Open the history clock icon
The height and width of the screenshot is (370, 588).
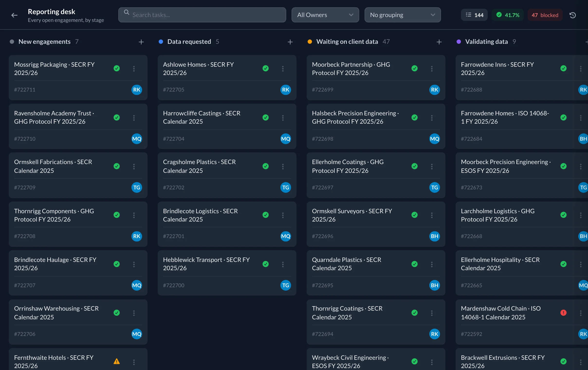[573, 15]
